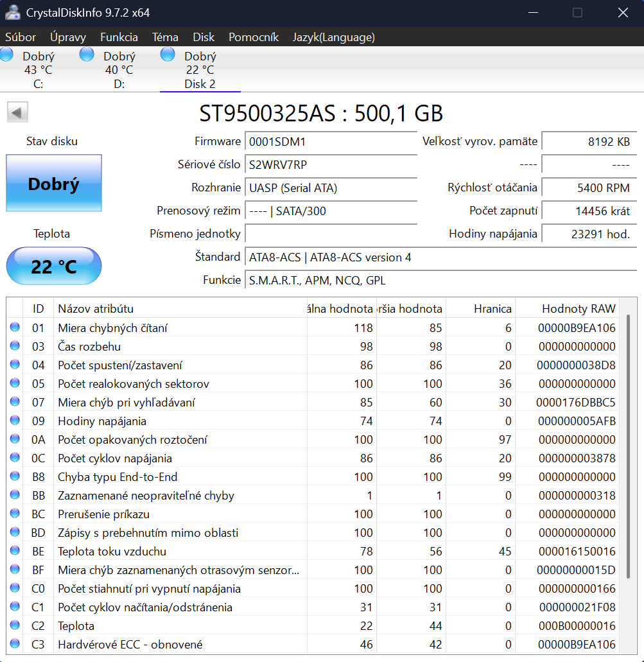Screen dimensions: 644x662
Task: Open the Funkcia menu
Action: click(x=119, y=37)
